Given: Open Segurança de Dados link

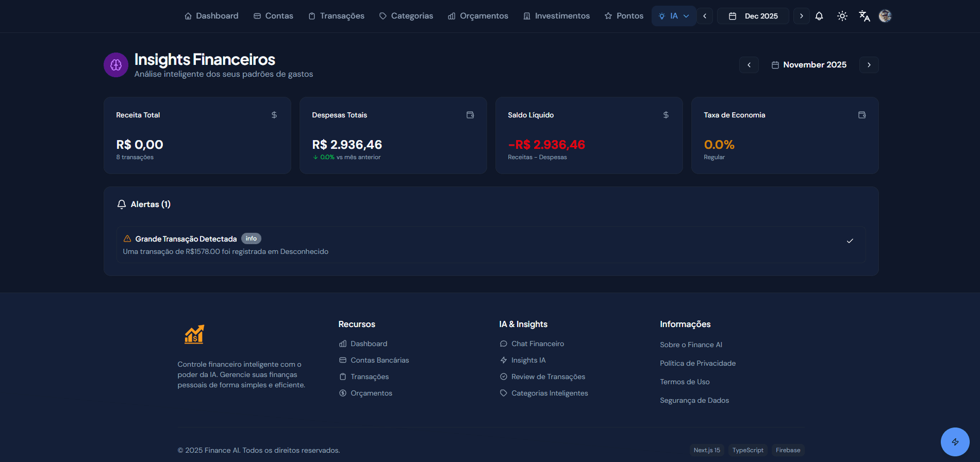Looking at the screenshot, I should [x=694, y=400].
